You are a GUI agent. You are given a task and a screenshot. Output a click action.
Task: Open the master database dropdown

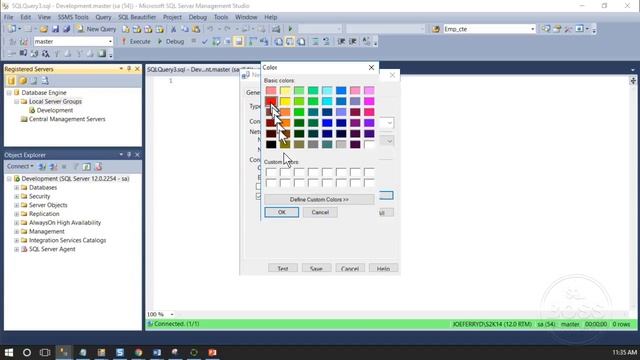110,42
